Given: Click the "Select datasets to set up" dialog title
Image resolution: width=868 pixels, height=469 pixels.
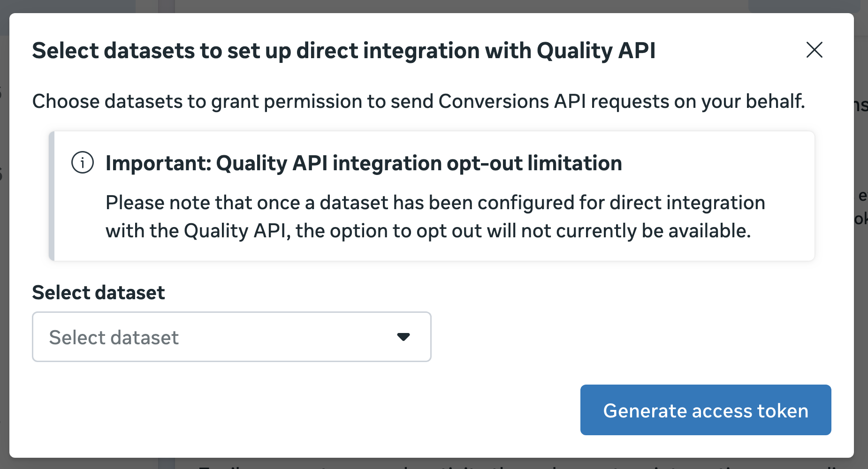Looking at the screenshot, I should click(x=343, y=51).
